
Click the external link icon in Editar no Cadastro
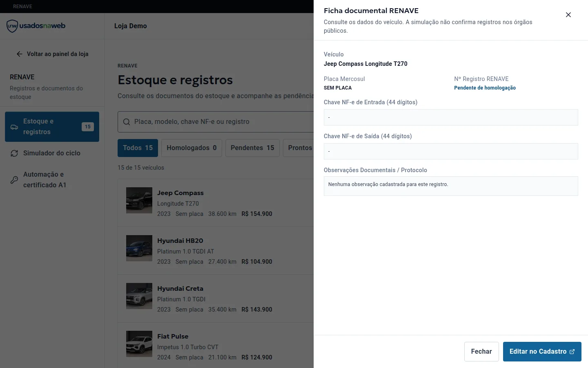coord(572,352)
